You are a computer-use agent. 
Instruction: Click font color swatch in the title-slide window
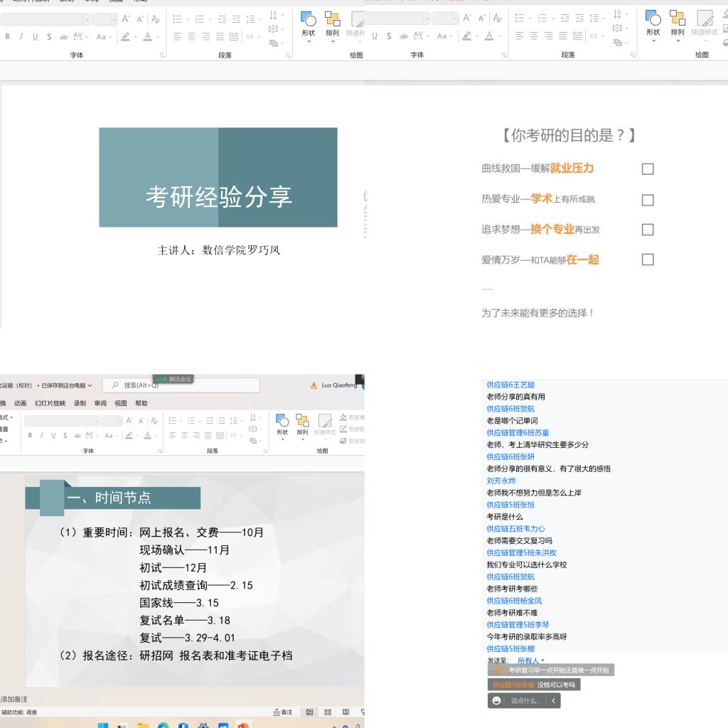pos(148,36)
